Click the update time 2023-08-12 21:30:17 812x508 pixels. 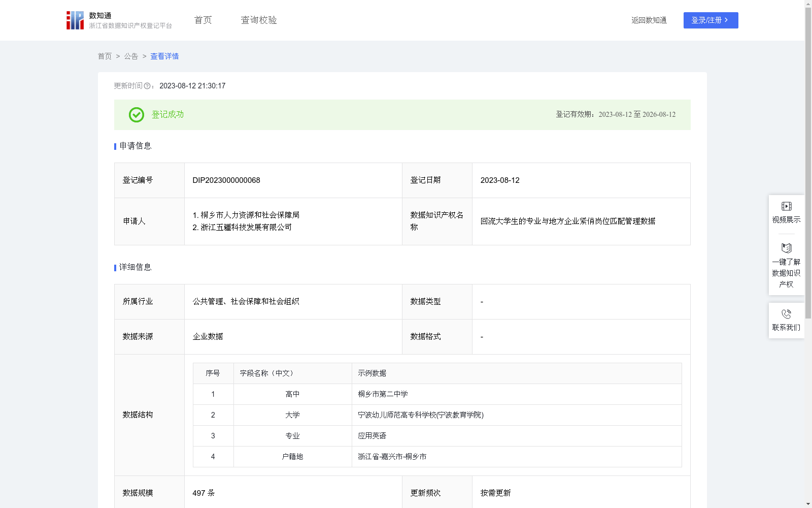pyautogui.click(x=192, y=86)
